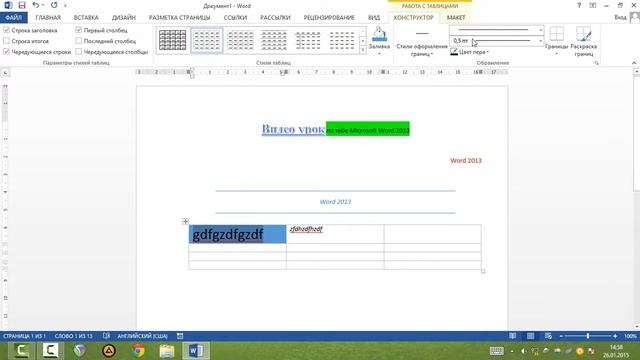
Task: Open File Explorer from taskbar
Action: pyautogui.click(x=167, y=351)
